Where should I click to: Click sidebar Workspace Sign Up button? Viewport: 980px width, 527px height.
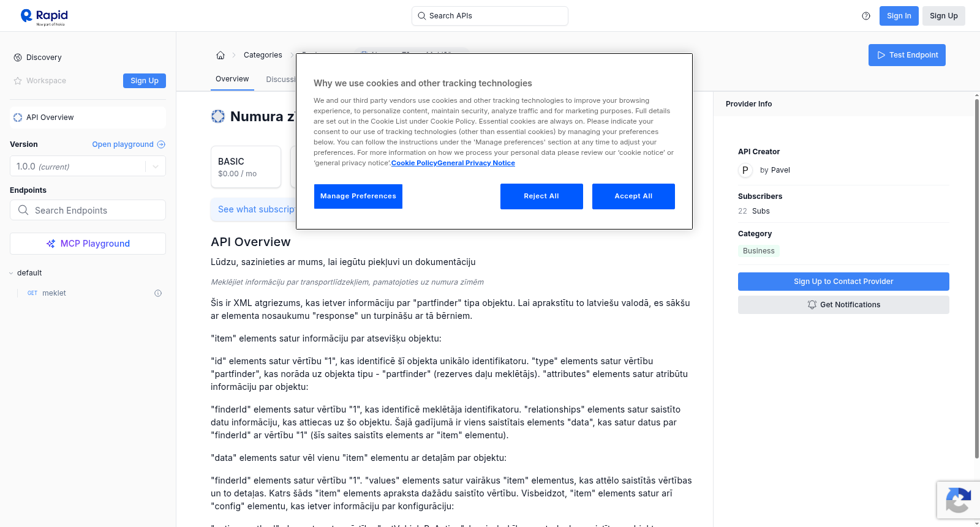coord(145,81)
